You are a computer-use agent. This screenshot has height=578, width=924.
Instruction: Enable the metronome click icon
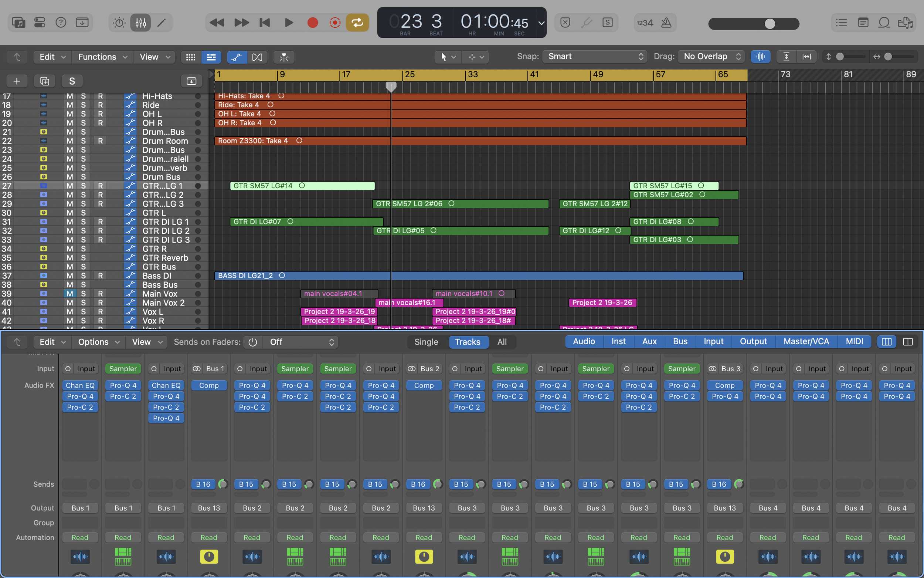[666, 23]
